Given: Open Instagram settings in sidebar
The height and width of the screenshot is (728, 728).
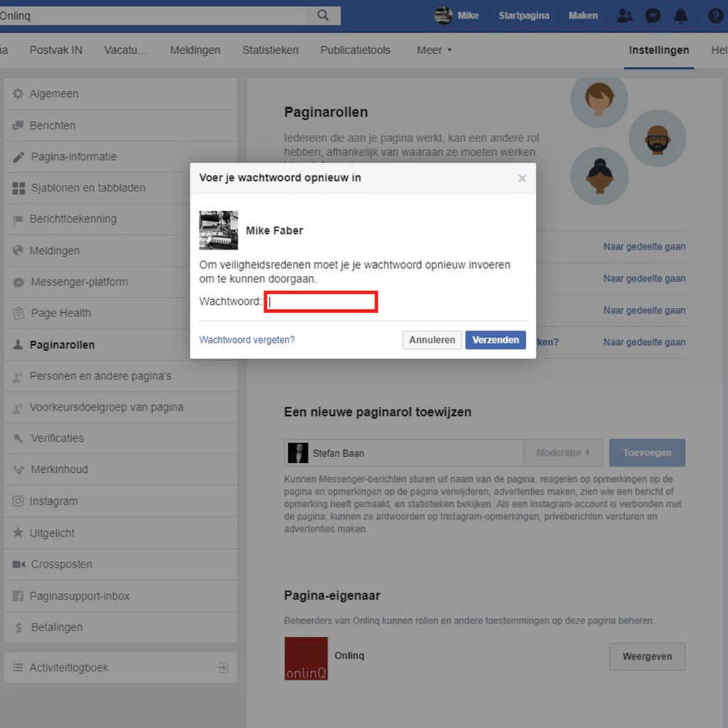Looking at the screenshot, I should [53, 501].
